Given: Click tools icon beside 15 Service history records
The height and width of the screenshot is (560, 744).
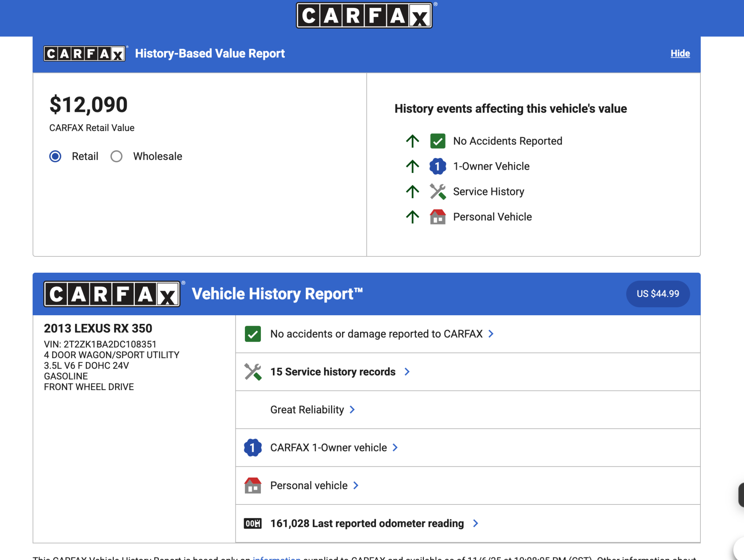Looking at the screenshot, I should 252,372.
